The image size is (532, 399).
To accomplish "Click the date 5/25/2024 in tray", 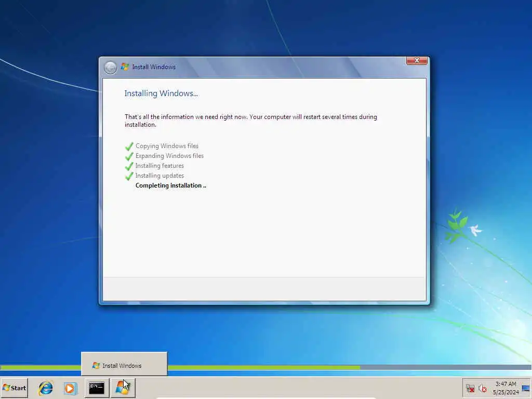I will (506, 392).
